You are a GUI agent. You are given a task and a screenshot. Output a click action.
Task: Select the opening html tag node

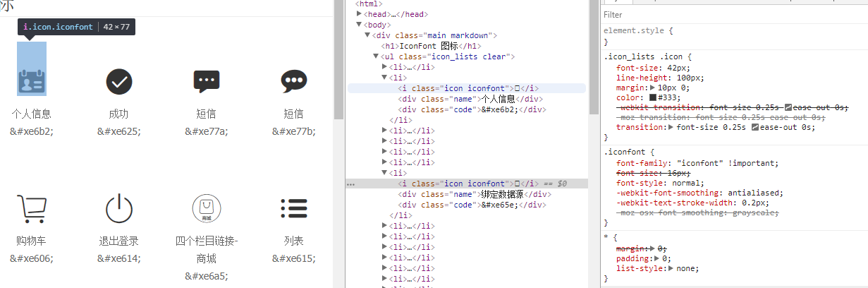pos(369,4)
